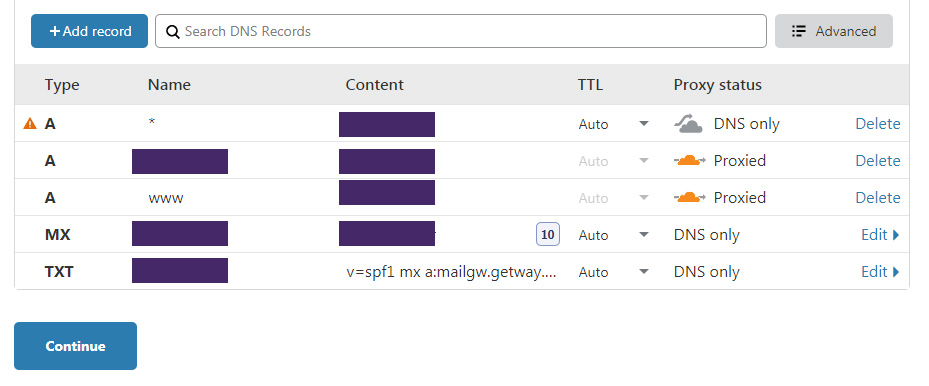The width and height of the screenshot is (929, 386).
Task: Click the search magnifier icon
Action: tap(172, 31)
